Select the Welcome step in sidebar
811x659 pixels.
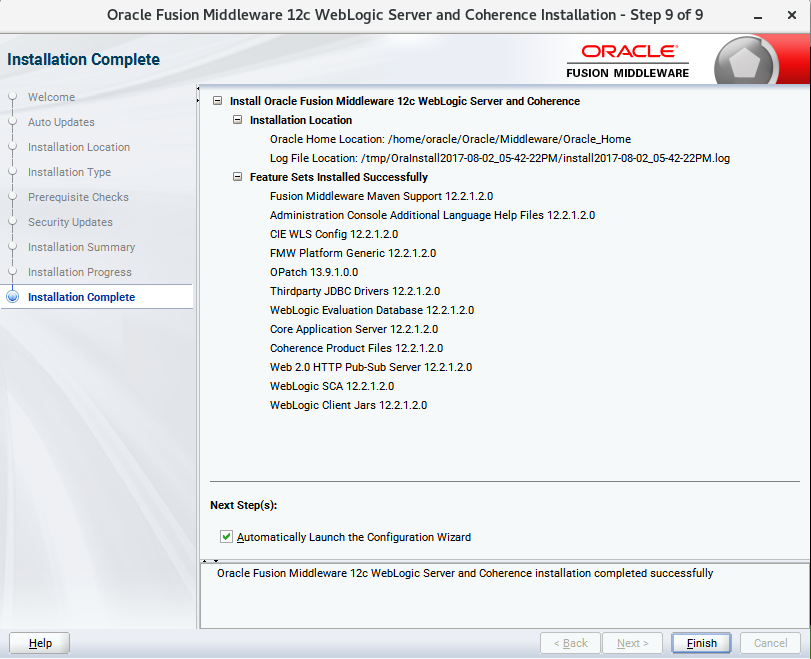(x=51, y=97)
